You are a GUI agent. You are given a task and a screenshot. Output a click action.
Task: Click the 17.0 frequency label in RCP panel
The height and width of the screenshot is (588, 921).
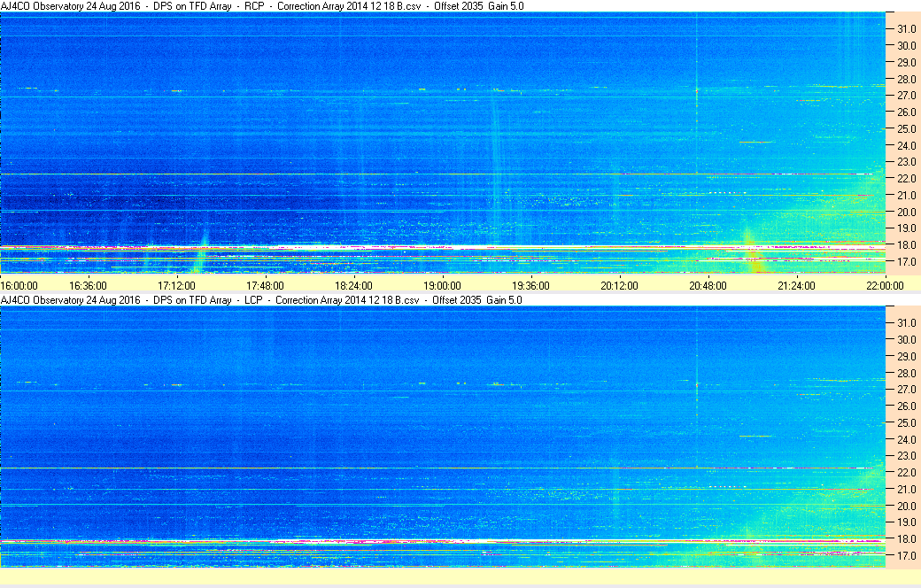click(x=906, y=261)
